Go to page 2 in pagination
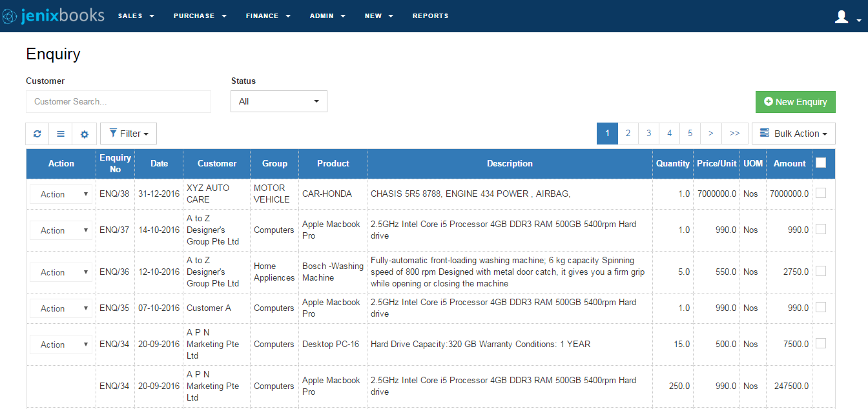Viewport: 868px width, 409px height. click(628, 134)
